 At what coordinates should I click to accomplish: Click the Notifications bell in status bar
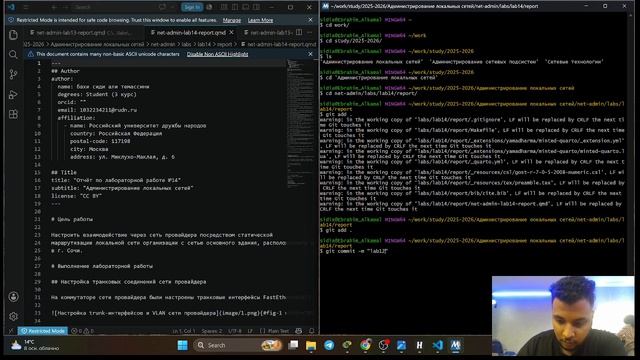pos(312,331)
